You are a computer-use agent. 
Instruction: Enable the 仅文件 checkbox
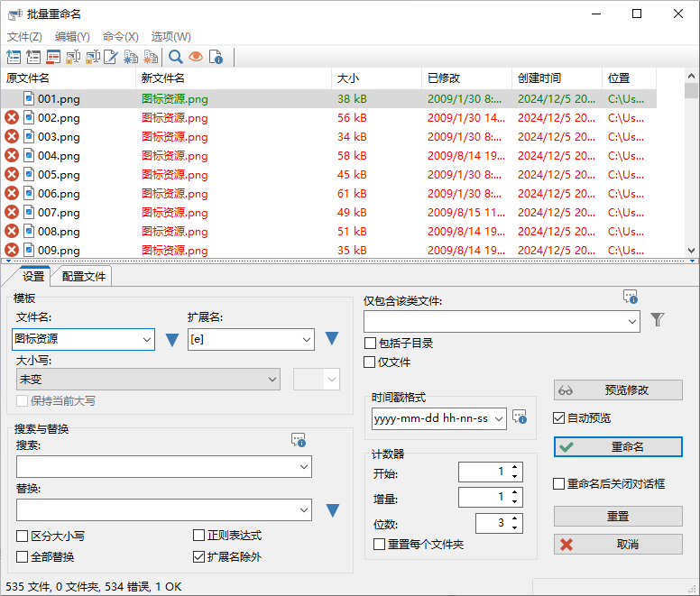point(369,362)
